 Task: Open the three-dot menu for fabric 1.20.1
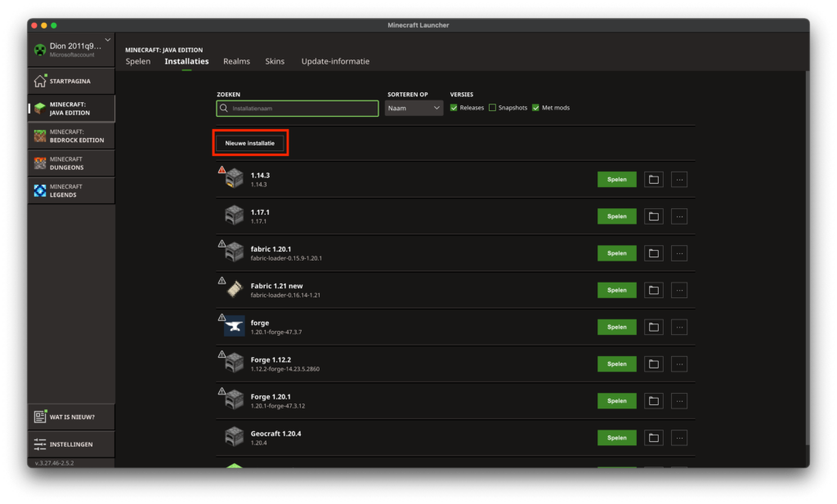(x=679, y=253)
